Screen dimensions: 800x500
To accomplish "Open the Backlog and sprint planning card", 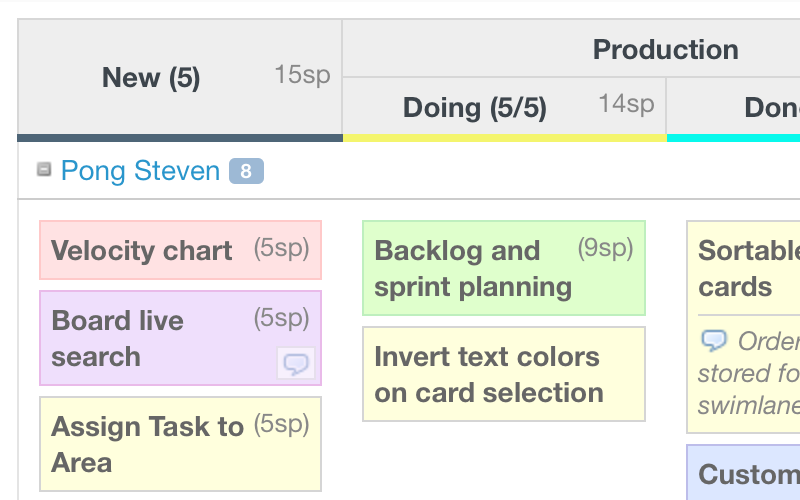I will tap(457, 269).
